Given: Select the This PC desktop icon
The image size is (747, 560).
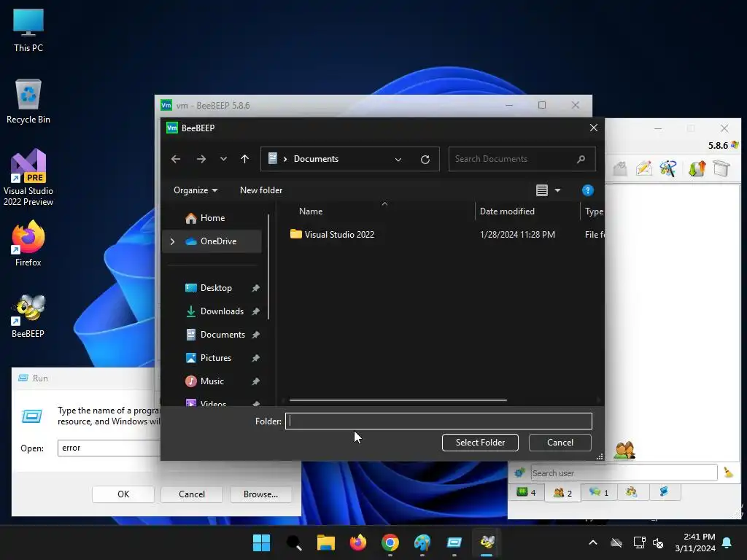Looking at the screenshot, I should pos(28,31).
